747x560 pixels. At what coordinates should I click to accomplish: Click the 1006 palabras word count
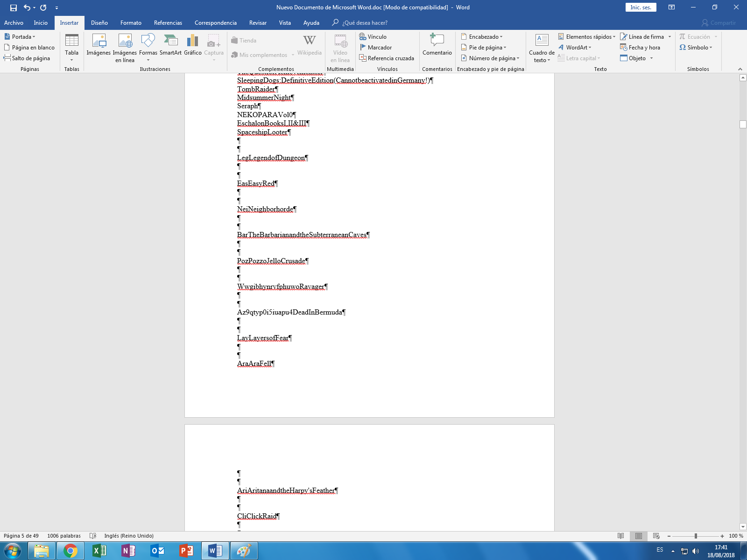(x=64, y=536)
